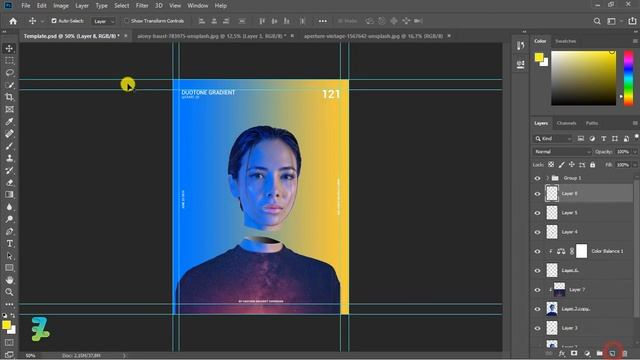Toggle visibility of Layer 4
The image size is (640, 360).
(537, 232)
